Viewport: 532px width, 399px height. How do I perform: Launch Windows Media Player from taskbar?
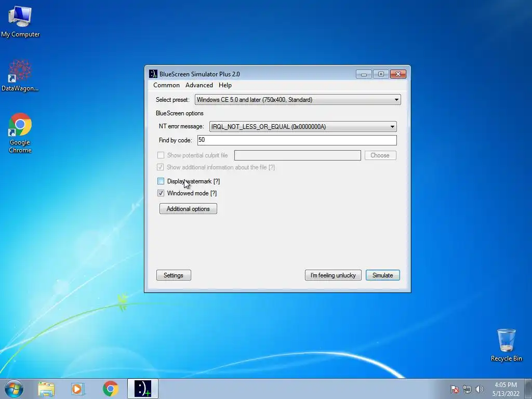coord(78,389)
